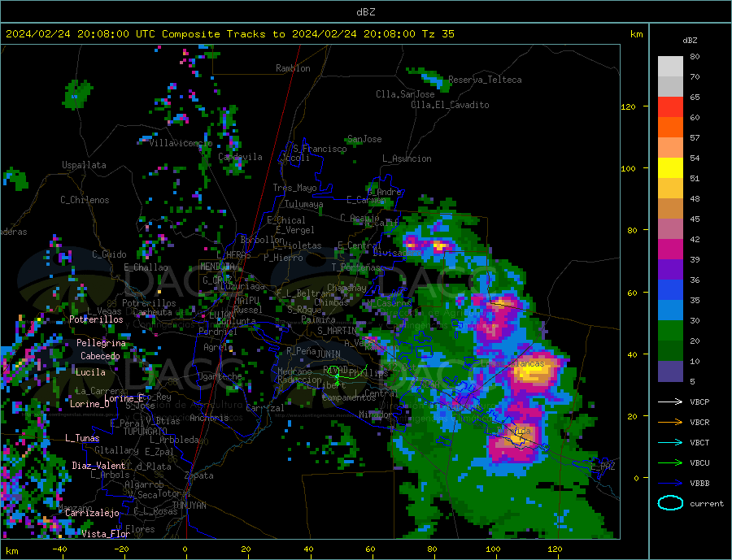This screenshot has height=560, width=732.
Task: Click the white VBCP arrow in legend
Action: point(670,402)
